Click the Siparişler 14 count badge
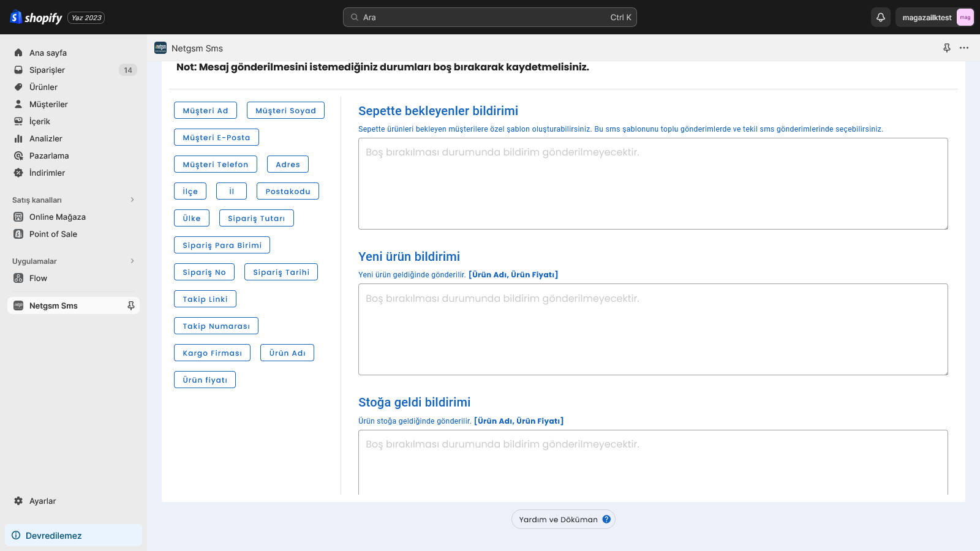980x551 pixels. coord(128,70)
